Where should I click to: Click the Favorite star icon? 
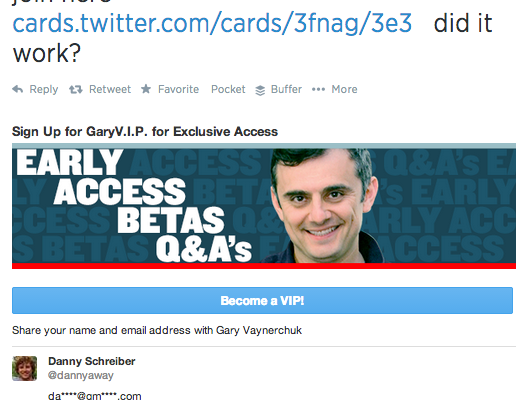click(146, 89)
